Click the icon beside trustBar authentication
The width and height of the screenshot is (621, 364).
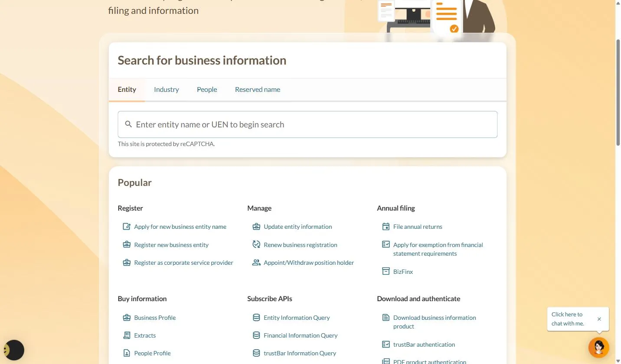[x=386, y=344]
